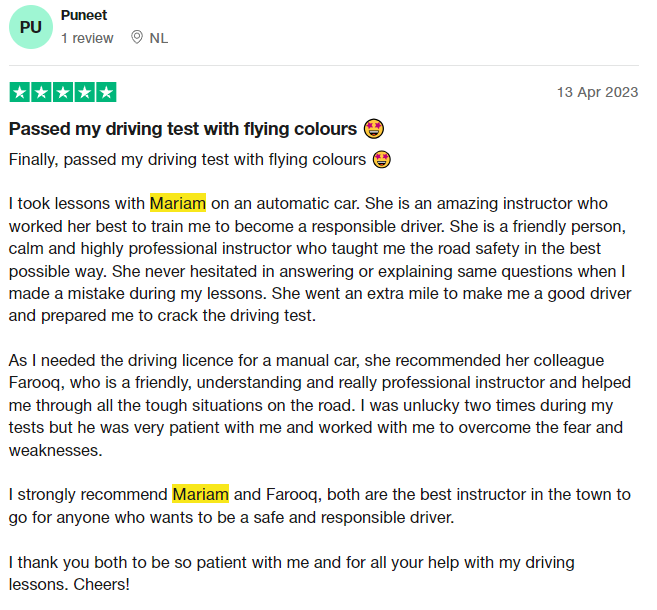This screenshot has width=657, height=610.
Task: Click the "weaknesses." paragraph ending
Action: [x=55, y=450]
